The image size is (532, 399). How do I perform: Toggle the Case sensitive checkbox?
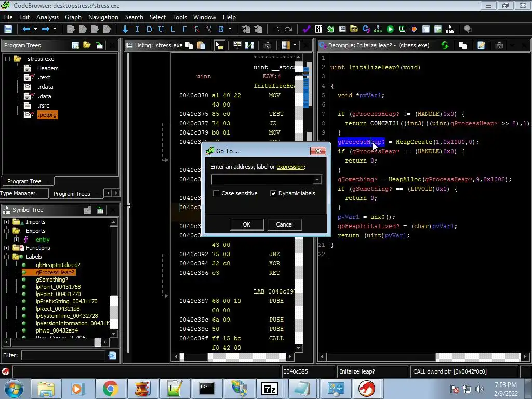[216, 193]
